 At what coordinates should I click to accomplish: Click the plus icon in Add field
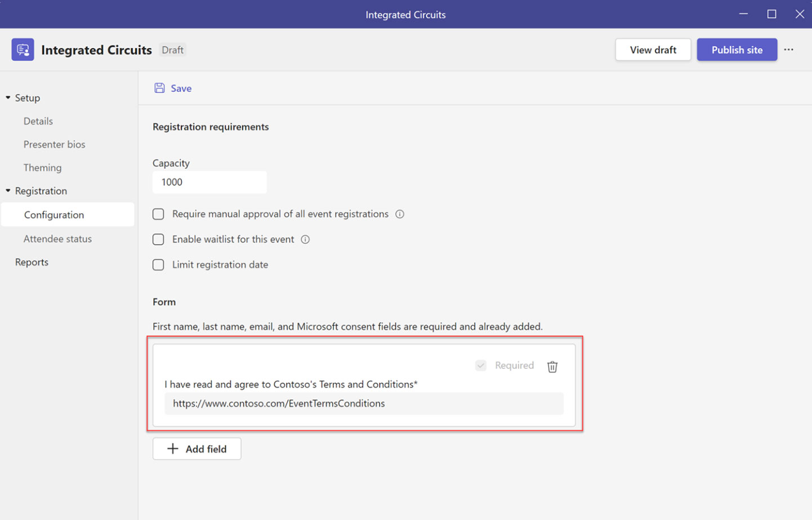point(173,449)
